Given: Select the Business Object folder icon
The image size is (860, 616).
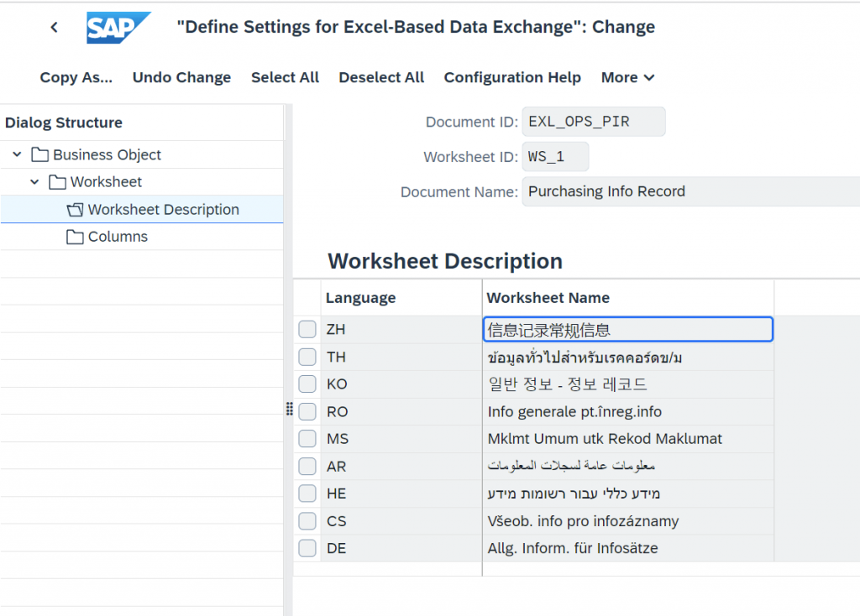Looking at the screenshot, I should click(39, 154).
